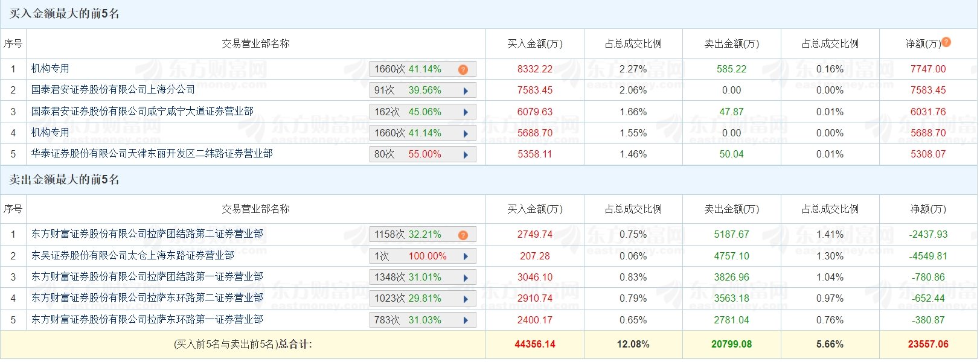The image size is (980, 362).
Task: Click net amount -652.44
Action: tap(928, 299)
